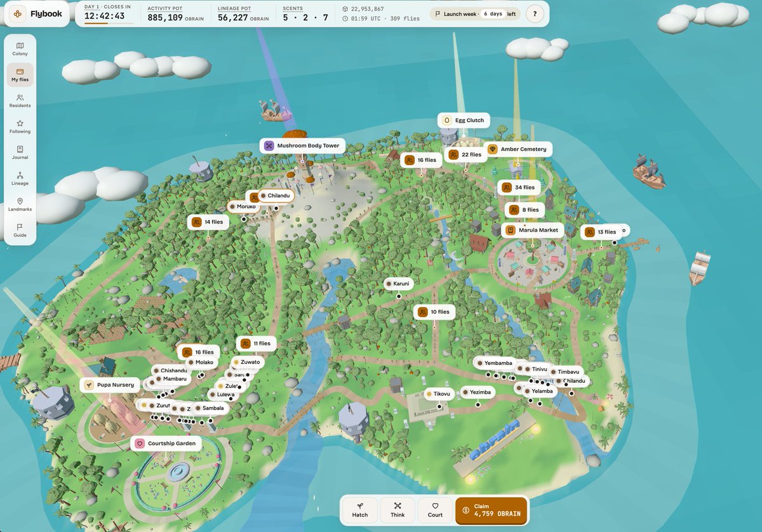Click the Think action button

pos(398,510)
